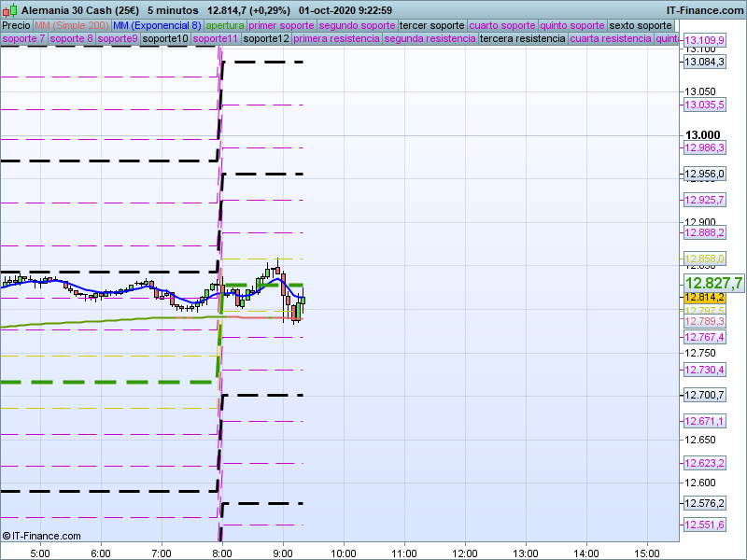Image resolution: width=747 pixels, height=560 pixels.
Task: Select the MM (Exponencial 8) legend label
Action: pos(157,26)
